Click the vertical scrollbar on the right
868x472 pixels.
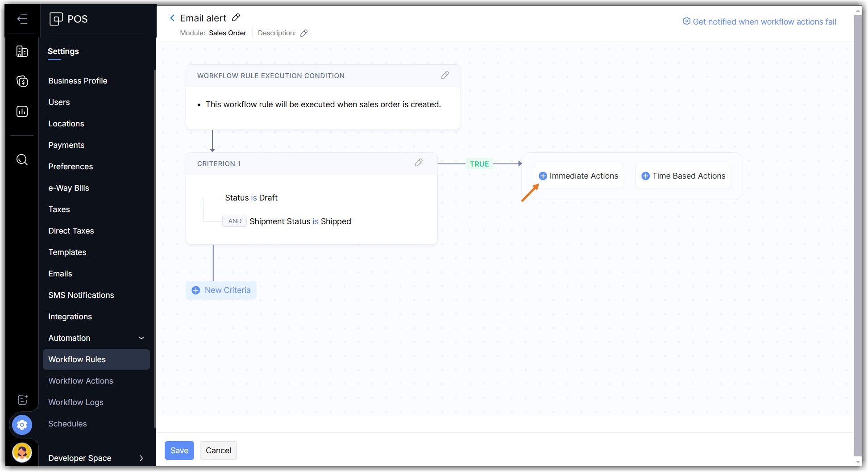858,223
